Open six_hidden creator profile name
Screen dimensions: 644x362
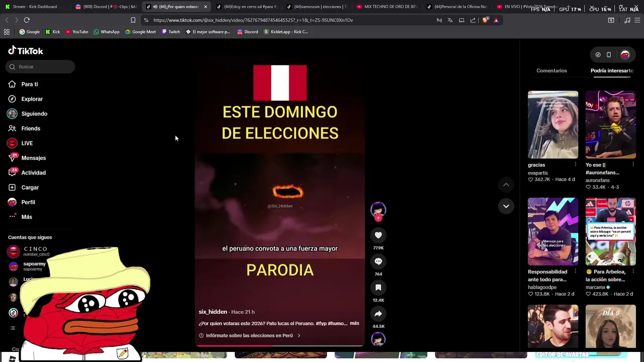(x=213, y=312)
